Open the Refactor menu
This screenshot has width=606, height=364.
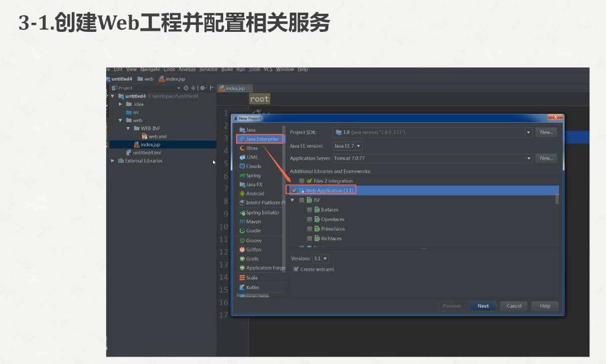click(x=208, y=69)
